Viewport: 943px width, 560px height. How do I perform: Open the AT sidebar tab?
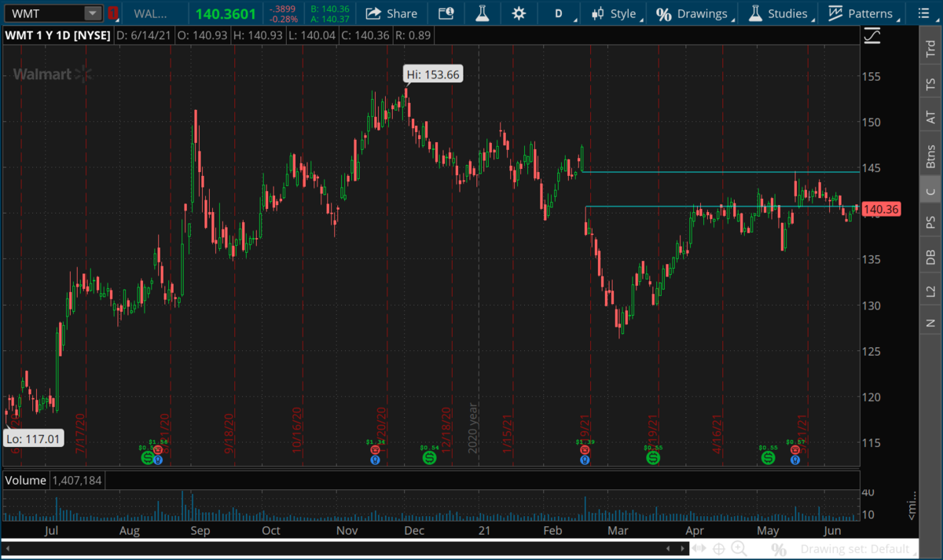[930, 118]
